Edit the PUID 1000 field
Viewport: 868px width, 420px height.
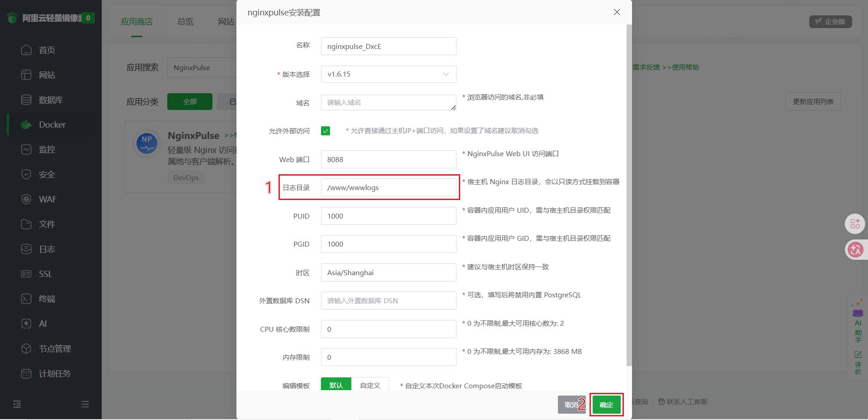[x=389, y=216]
